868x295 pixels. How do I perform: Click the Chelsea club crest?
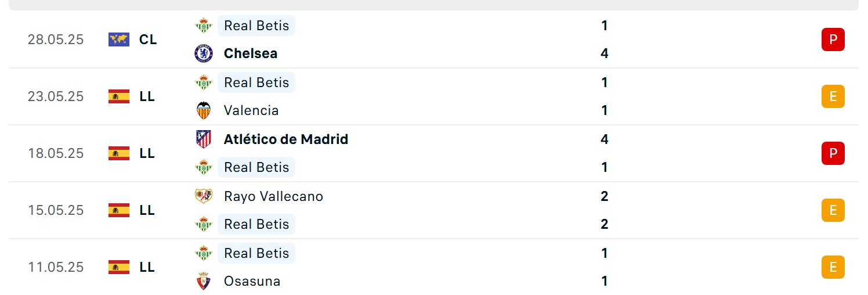[204, 53]
